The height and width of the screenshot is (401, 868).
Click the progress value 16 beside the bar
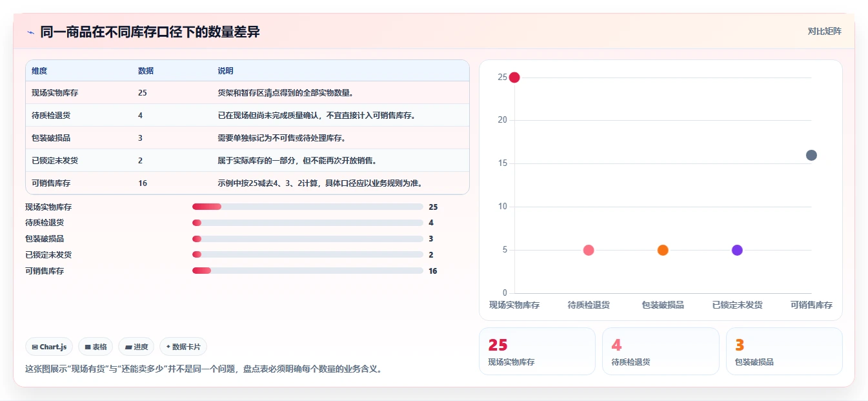(x=433, y=271)
